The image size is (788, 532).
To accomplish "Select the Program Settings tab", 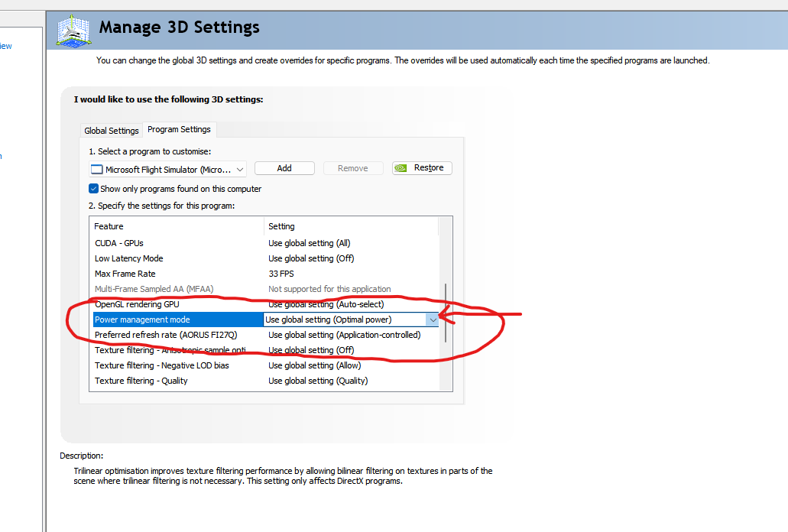I will [x=179, y=130].
